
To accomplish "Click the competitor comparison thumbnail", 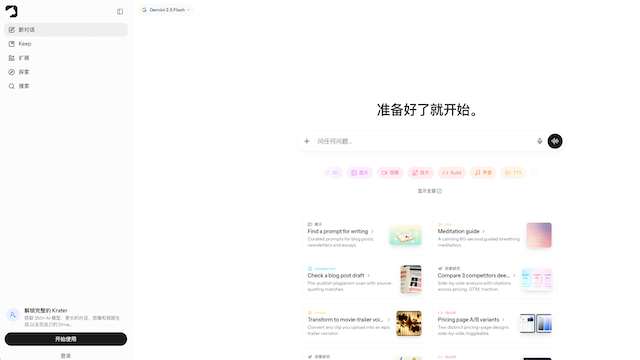I will [x=537, y=280].
